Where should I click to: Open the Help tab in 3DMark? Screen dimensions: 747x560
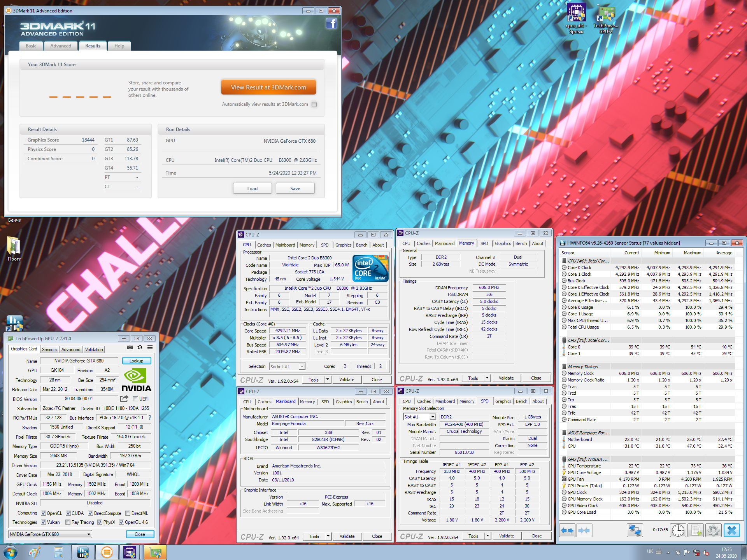(x=119, y=46)
